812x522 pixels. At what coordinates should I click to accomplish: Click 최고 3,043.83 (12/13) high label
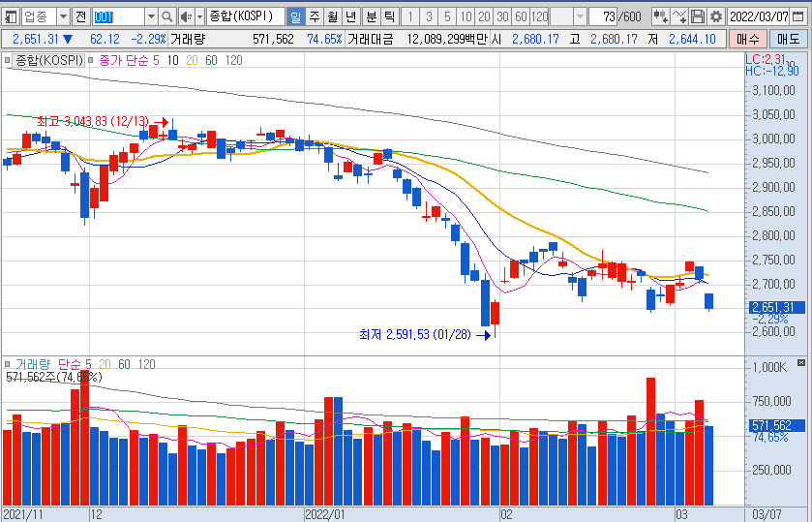[93, 122]
